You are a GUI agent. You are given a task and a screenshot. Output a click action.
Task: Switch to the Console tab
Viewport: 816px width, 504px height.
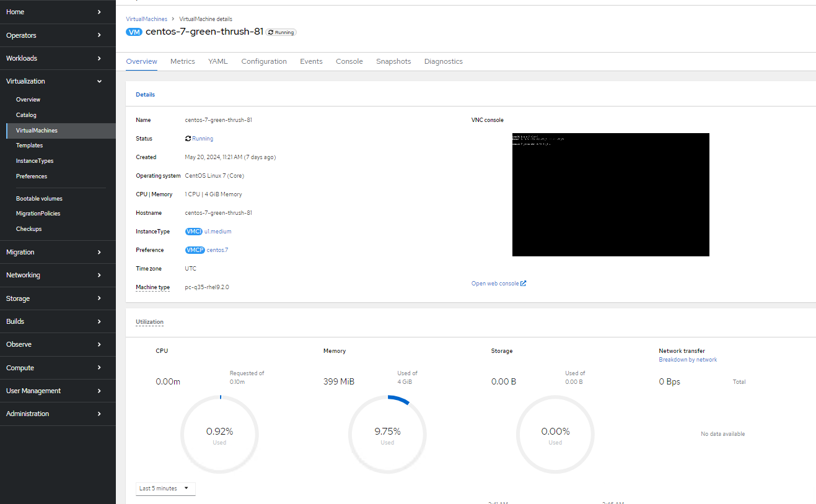tap(349, 61)
